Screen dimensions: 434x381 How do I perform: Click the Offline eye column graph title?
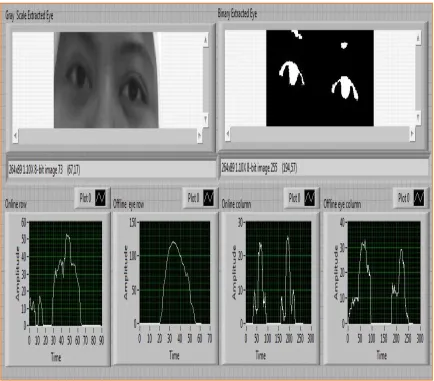342,204
